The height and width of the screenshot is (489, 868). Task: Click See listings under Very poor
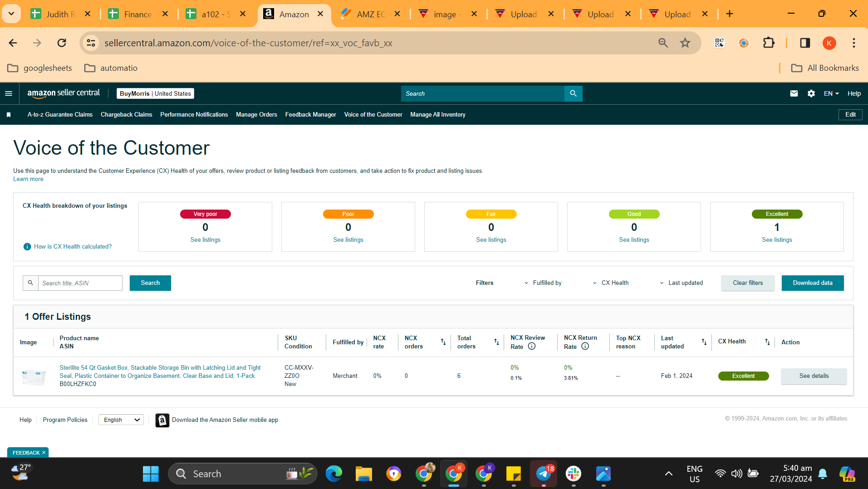(205, 240)
